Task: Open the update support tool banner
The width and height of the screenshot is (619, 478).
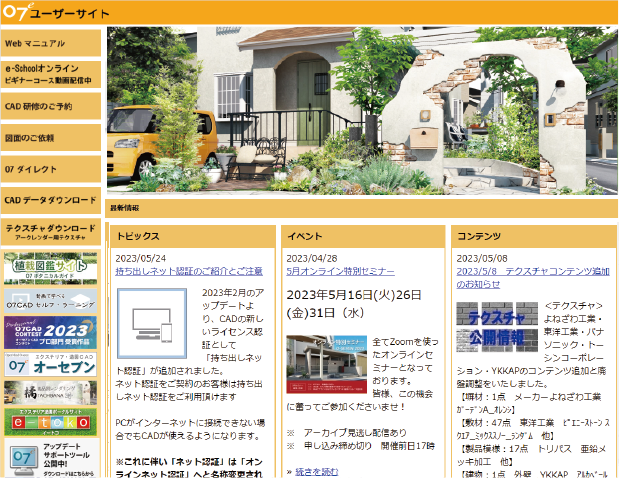Action: 50,460
